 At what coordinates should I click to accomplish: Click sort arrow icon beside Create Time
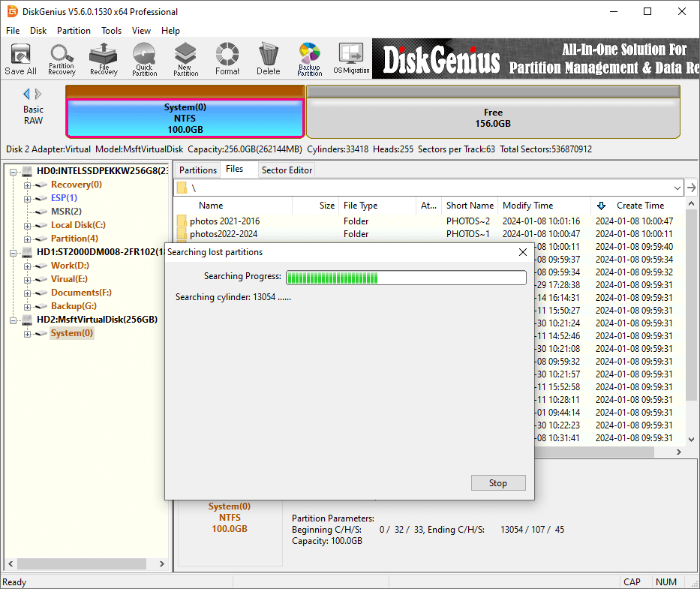[x=601, y=206]
